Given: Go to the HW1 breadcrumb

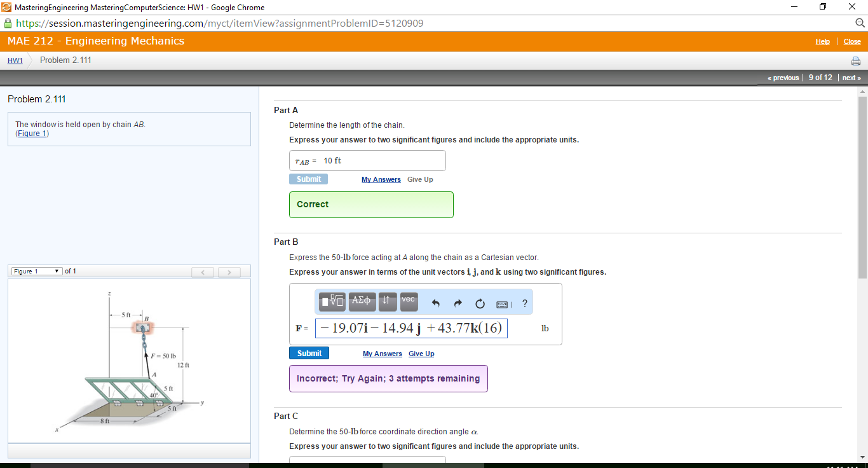Looking at the screenshot, I should click(15, 60).
